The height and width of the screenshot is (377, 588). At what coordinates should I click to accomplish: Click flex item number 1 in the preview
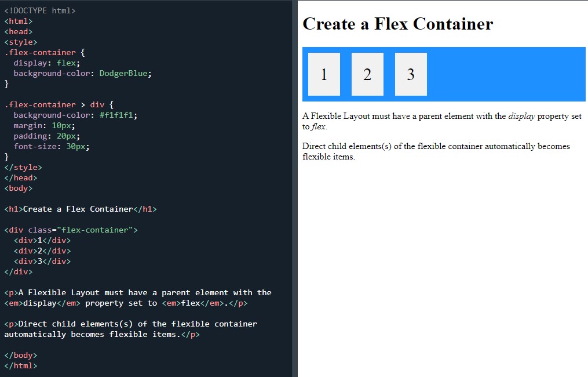324,74
